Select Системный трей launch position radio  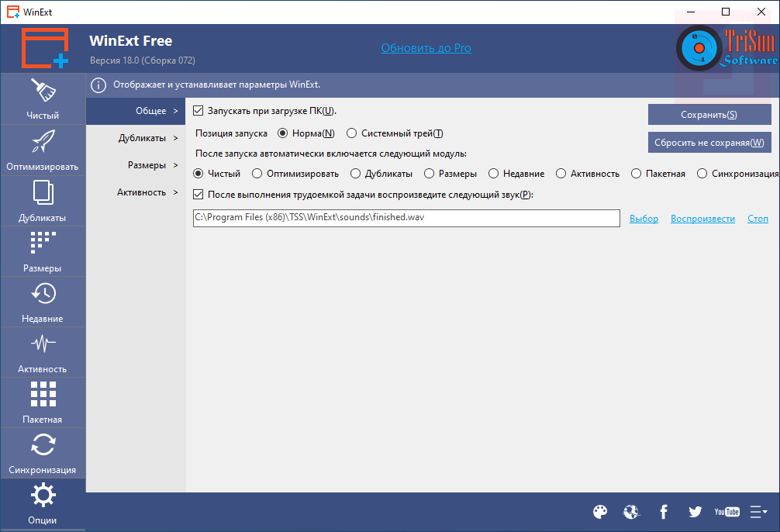tap(352, 133)
